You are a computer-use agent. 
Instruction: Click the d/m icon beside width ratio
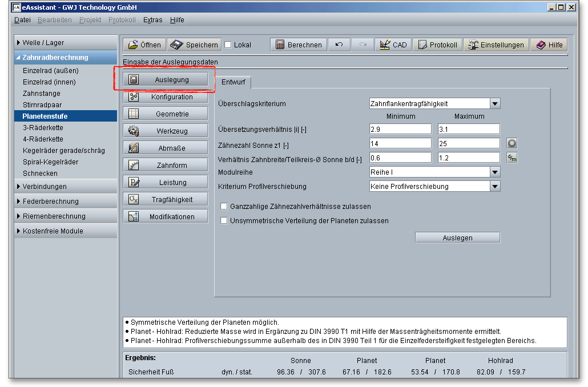point(512,158)
